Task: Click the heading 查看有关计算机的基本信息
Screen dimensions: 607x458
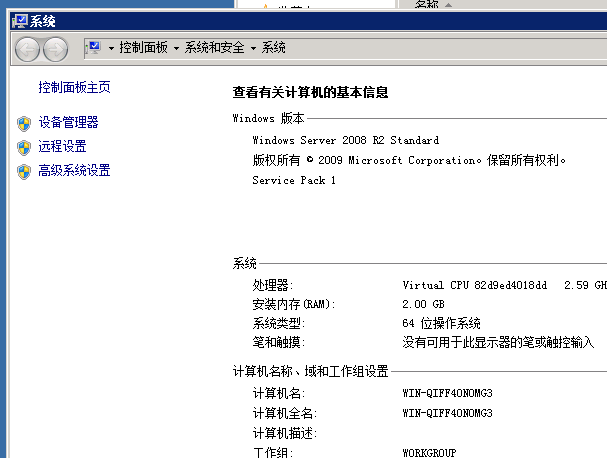Action: coord(310,92)
